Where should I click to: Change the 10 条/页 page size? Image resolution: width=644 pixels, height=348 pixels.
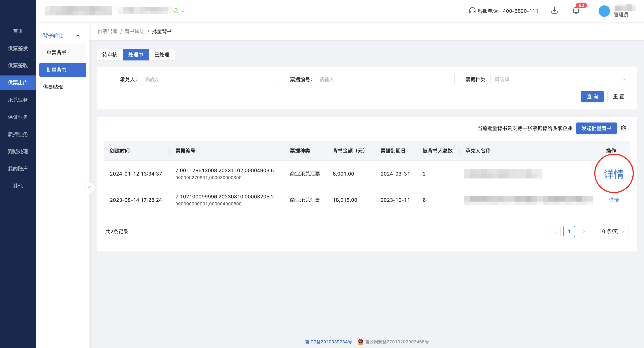611,231
